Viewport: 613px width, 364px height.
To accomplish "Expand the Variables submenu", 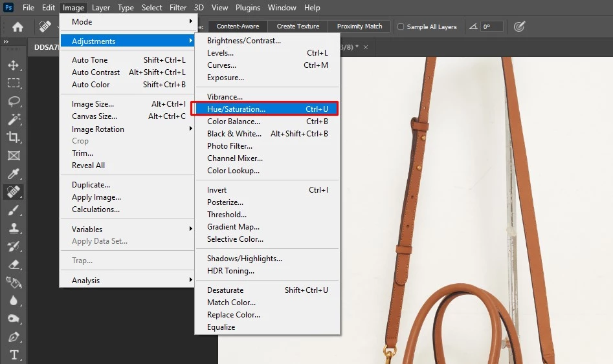I will [128, 230].
